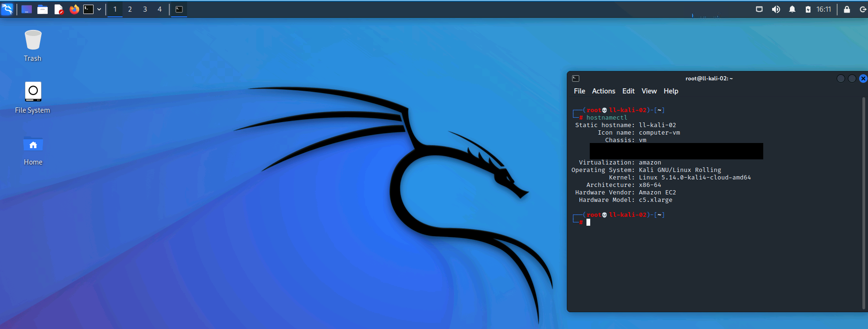Launch terminal emulator from the panel

[x=88, y=9]
